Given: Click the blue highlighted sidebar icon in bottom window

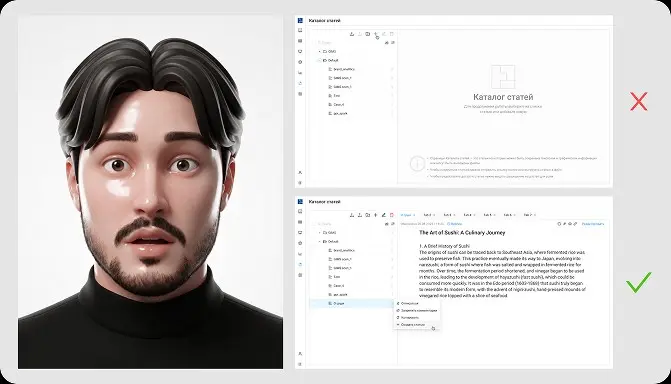Looking at the screenshot, I should point(300,265).
